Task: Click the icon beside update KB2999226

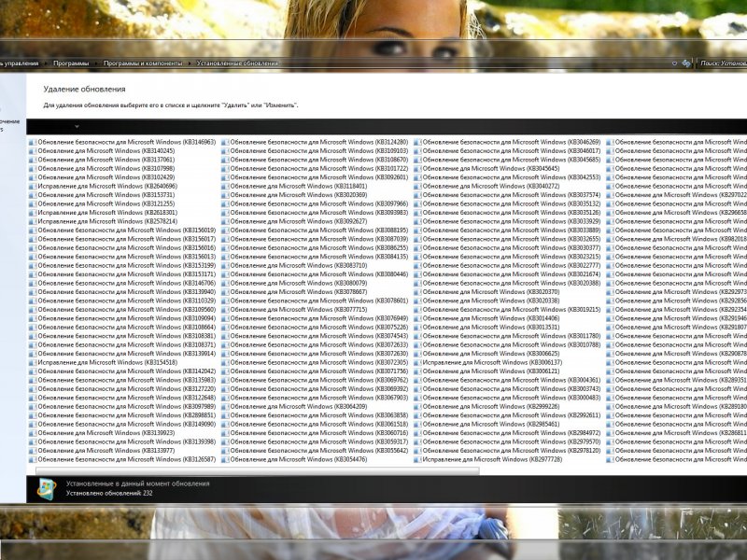Action: (x=417, y=407)
